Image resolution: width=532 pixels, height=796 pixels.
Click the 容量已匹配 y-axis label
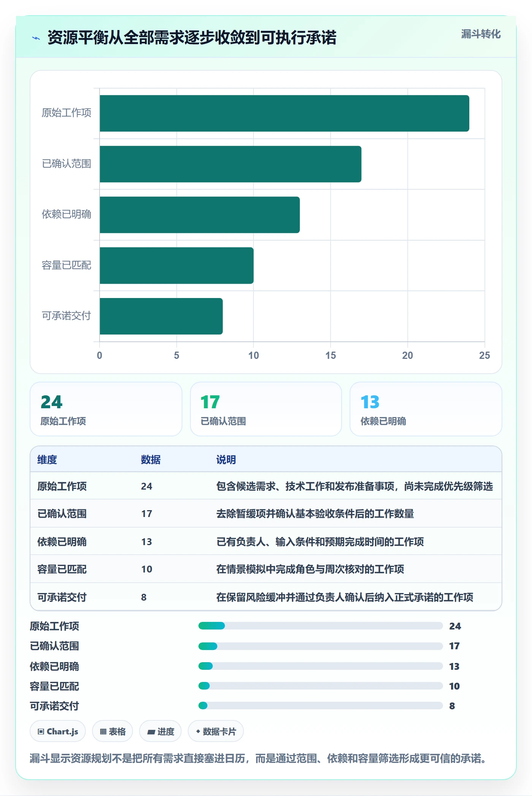(66, 265)
